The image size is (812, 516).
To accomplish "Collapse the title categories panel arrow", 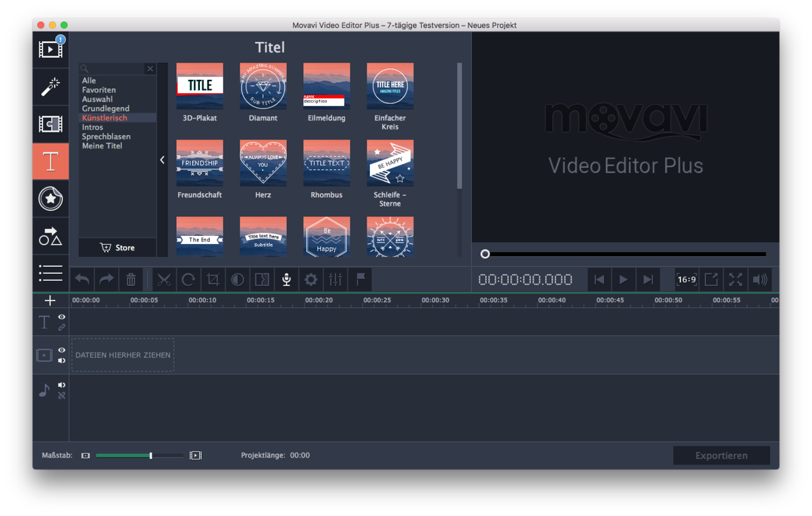I will click(162, 160).
